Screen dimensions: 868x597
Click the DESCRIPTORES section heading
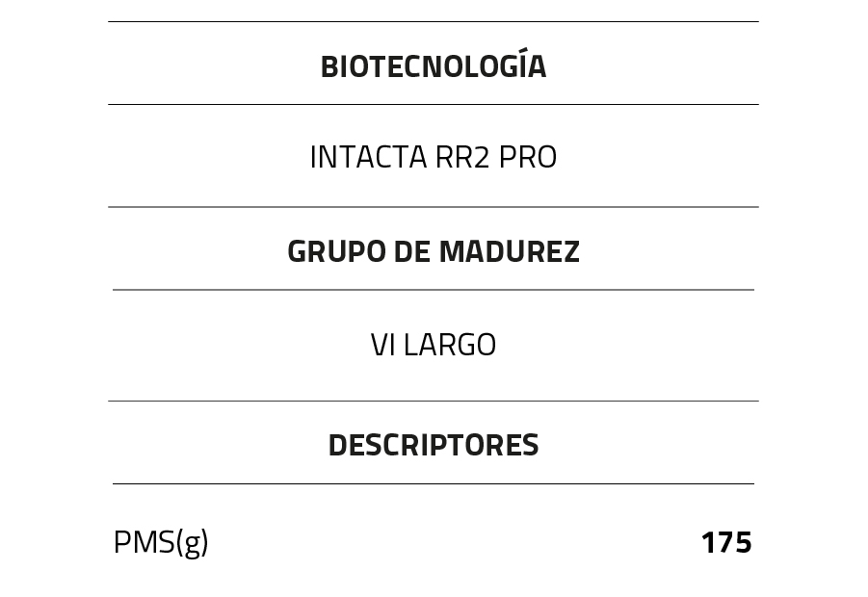tap(434, 445)
